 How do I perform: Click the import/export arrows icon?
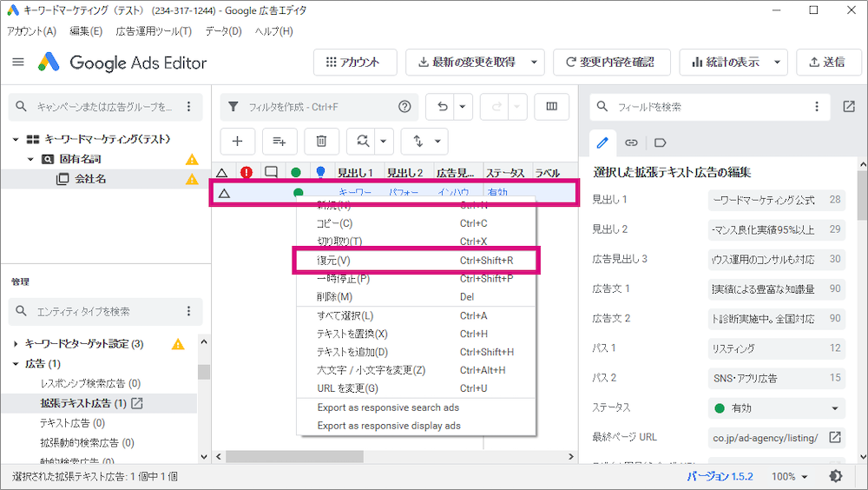point(418,142)
